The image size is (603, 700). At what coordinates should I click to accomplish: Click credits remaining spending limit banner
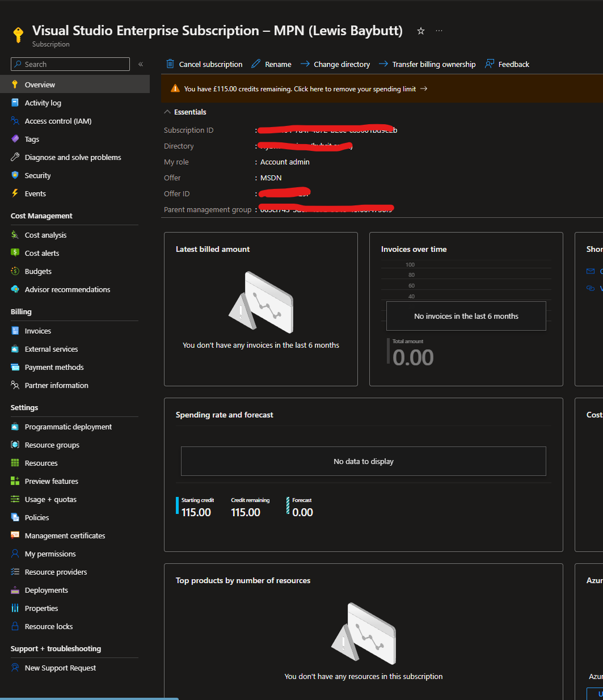click(301, 89)
